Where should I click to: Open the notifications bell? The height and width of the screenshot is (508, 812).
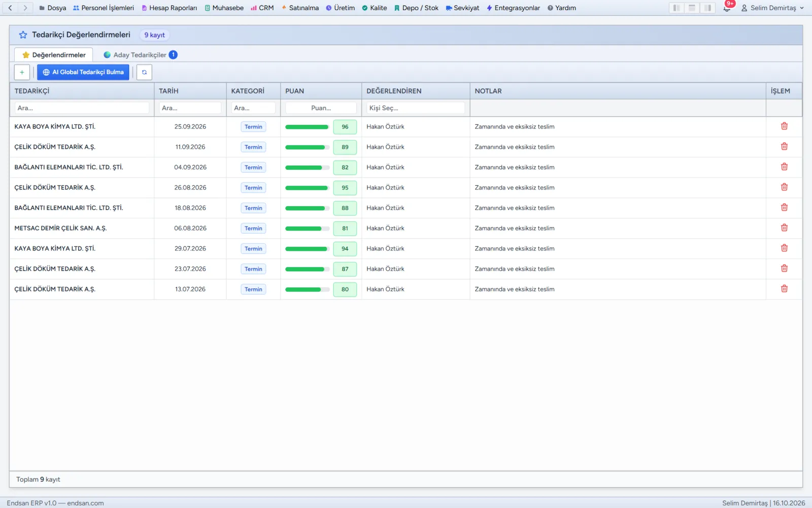click(727, 8)
